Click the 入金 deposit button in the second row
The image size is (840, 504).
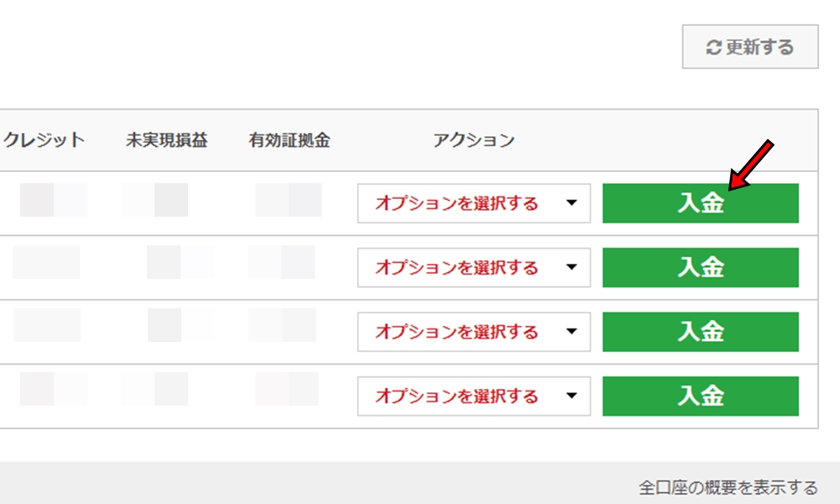[x=701, y=267]
